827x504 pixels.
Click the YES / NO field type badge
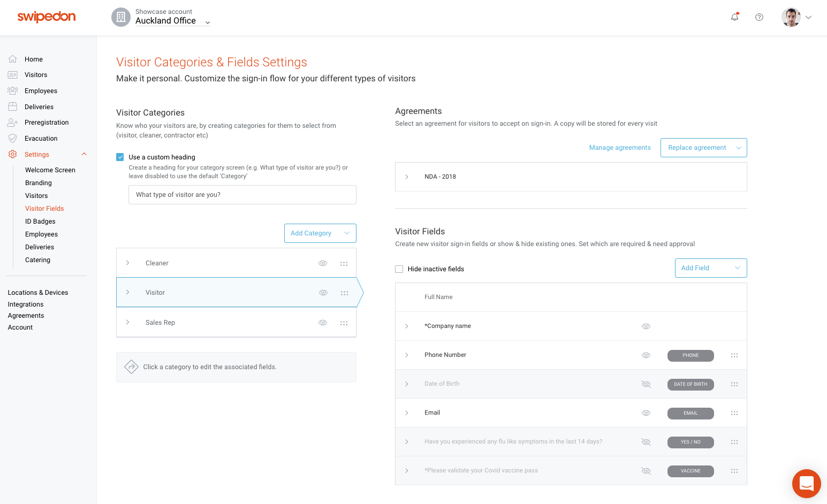691,442
